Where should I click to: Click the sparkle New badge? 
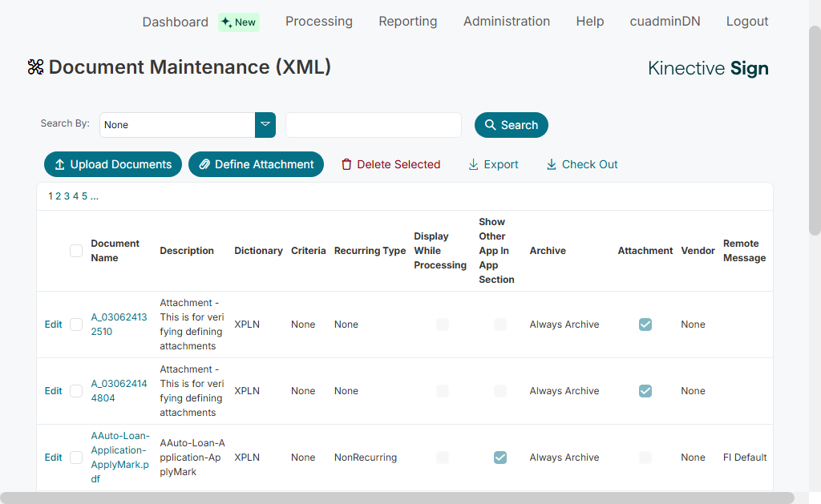coord(238,22)
